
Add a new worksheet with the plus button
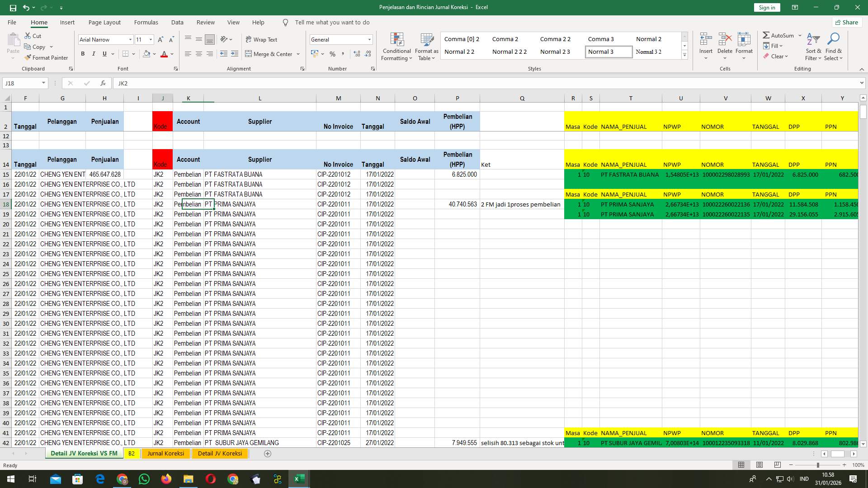(x=268, y=454)
